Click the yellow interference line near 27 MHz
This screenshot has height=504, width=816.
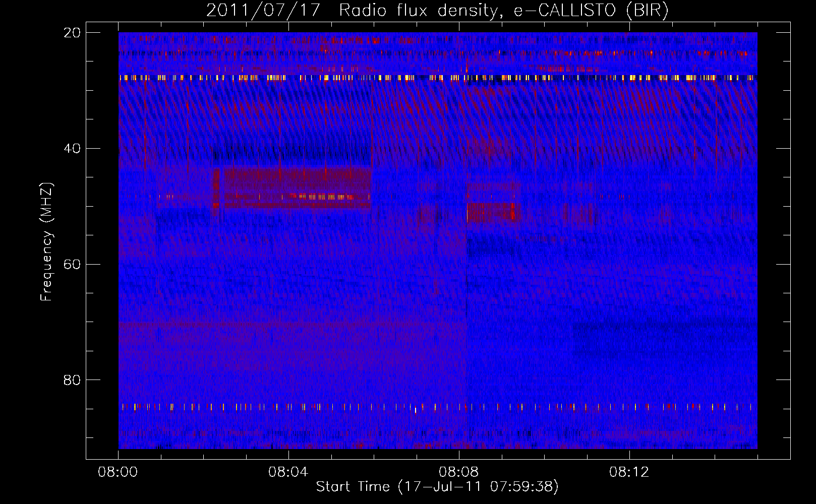tap(437, 78)
